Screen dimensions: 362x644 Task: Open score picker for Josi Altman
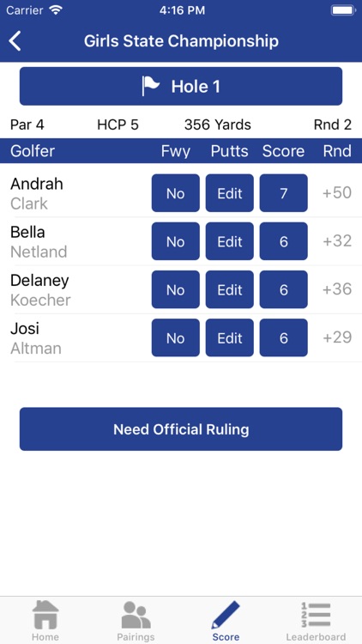point(284,338)
